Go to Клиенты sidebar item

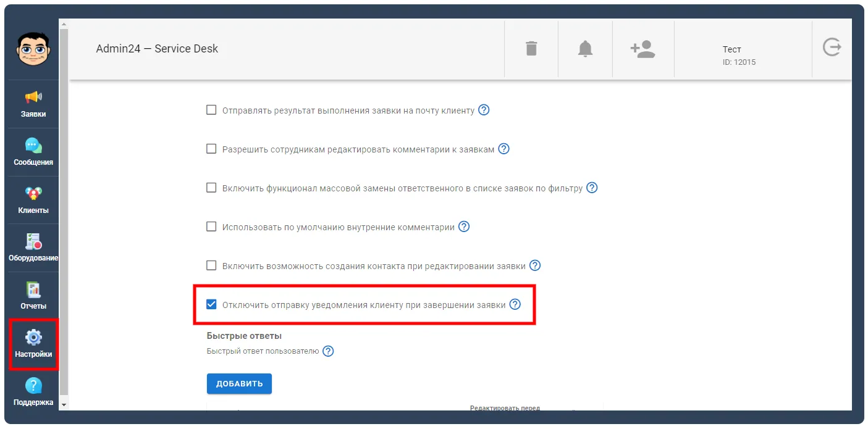click(x=33, y=200)
